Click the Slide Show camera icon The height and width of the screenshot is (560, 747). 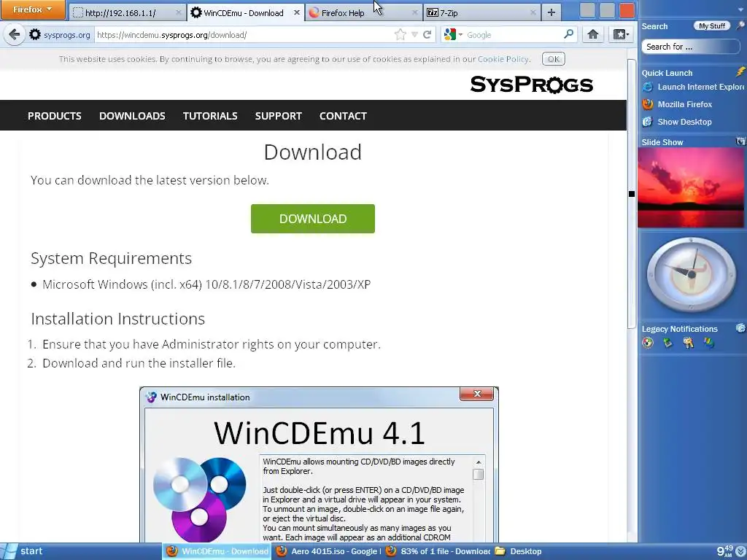pyautogui.click(x=740, y=141)
